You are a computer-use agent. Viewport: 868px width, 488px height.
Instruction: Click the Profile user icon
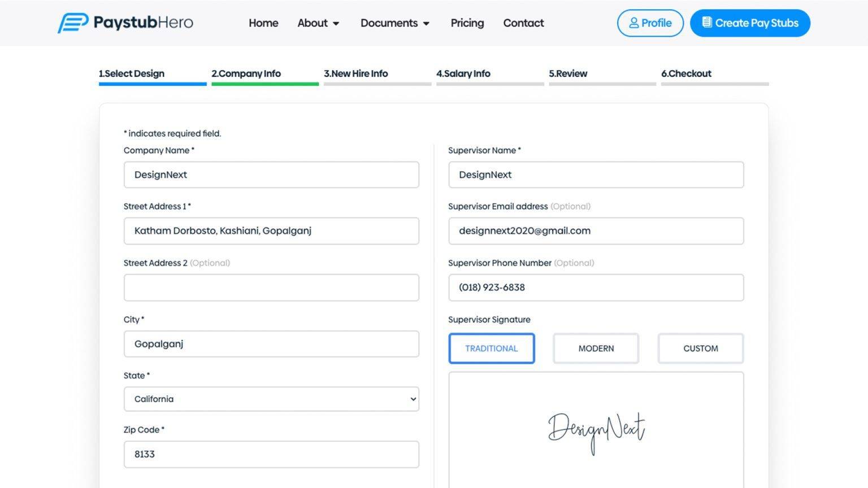pyautogui.click(x=633, y=23)
